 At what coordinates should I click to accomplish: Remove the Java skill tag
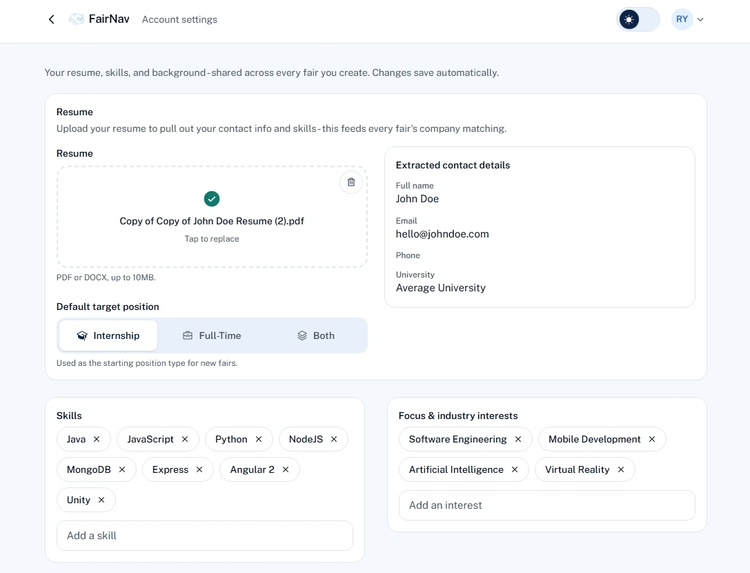pos(97,439)
